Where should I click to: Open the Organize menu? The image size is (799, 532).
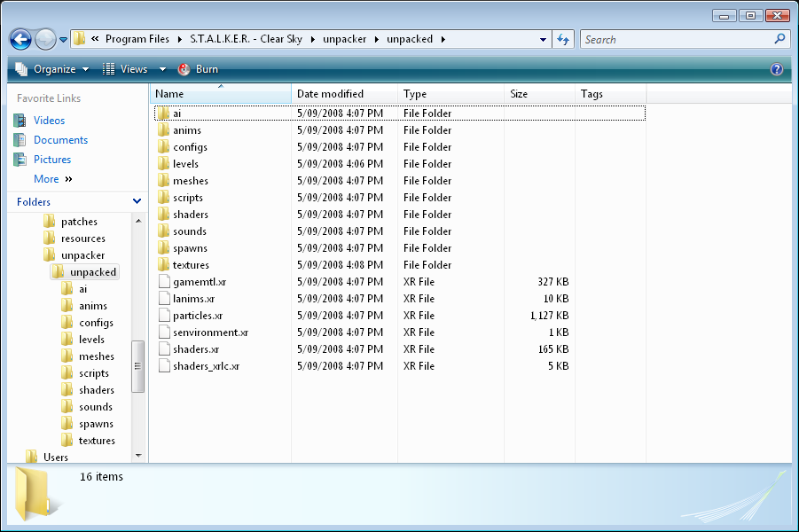click(52, 69)
